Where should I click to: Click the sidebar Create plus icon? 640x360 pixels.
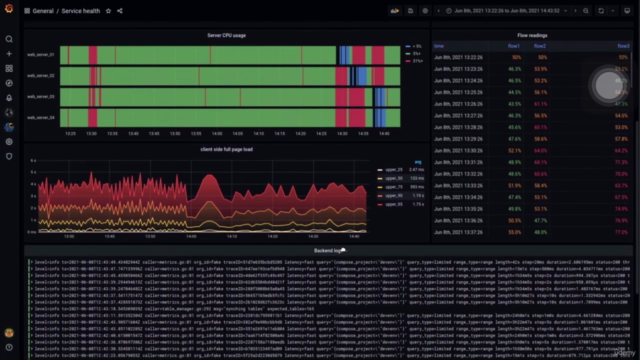coord(9,54)
